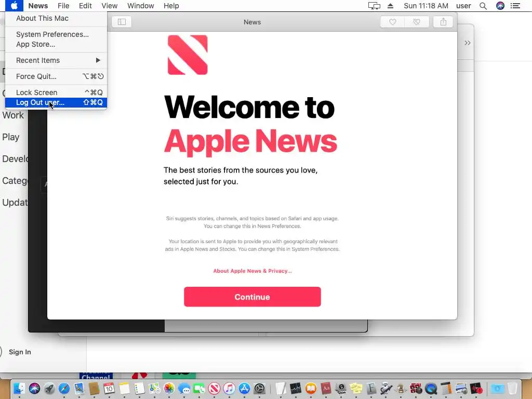Open Stocks chart icon in Dock
This screenshot has height=399, width=532.
[296, 389]
